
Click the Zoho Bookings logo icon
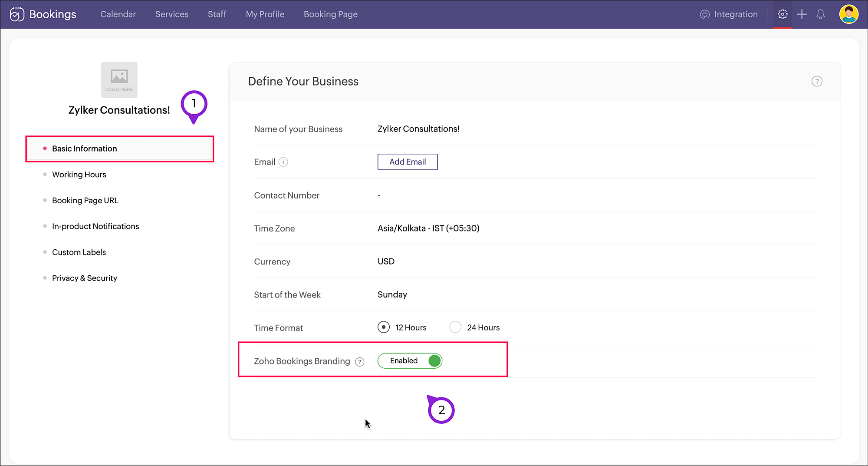tap(17, 14)
